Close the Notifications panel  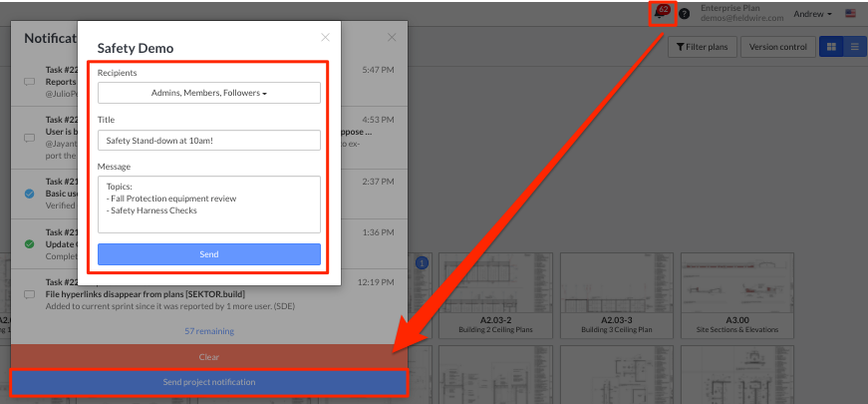(392, 37)
